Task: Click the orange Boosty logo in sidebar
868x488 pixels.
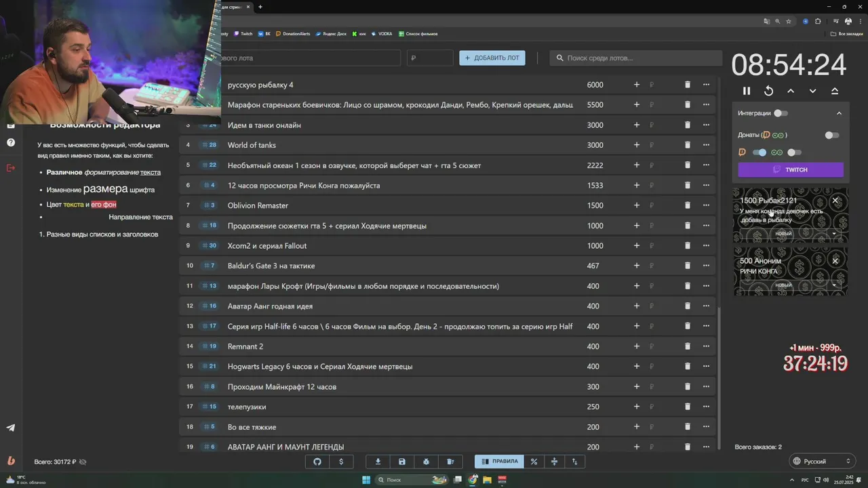Action: 11,460
